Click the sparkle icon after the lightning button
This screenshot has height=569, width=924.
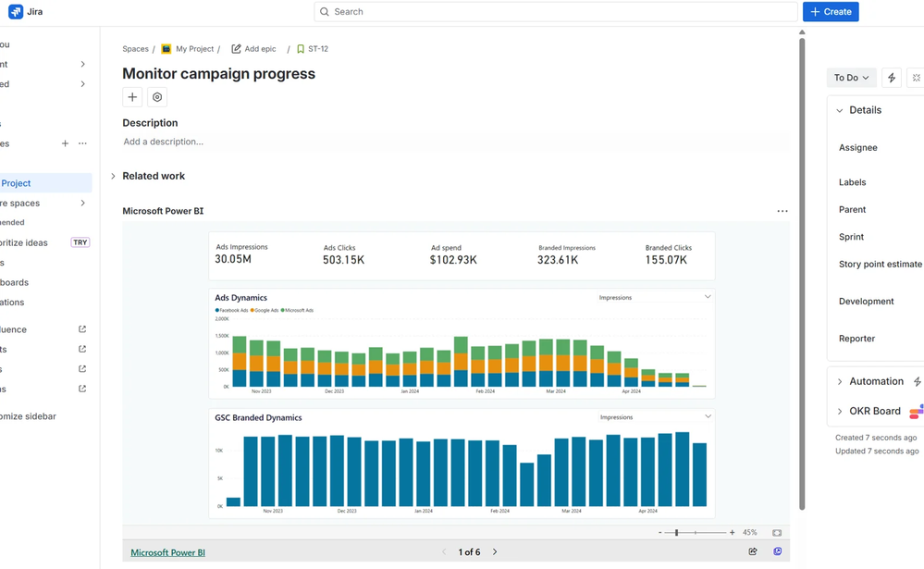[917, 77]
